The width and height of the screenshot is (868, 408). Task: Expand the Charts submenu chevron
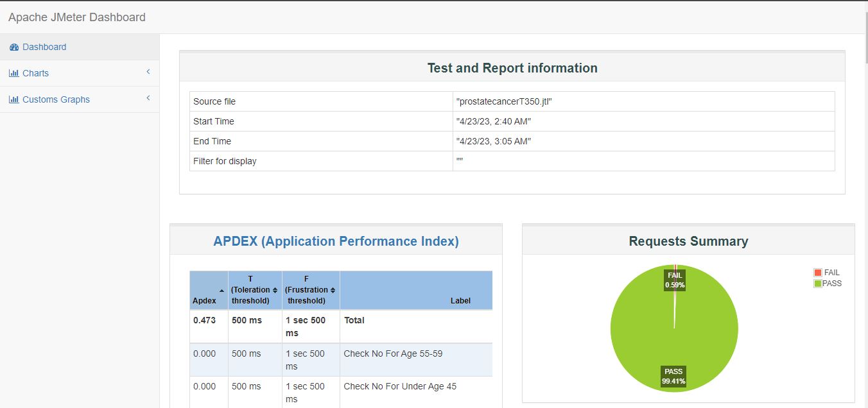(x=148, y=72)
